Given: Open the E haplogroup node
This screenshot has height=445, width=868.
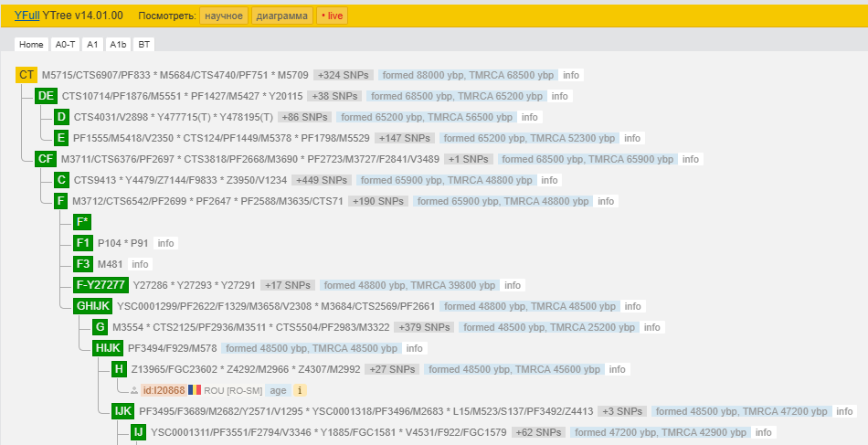Looking at the screenshot, I should [61, 138].
